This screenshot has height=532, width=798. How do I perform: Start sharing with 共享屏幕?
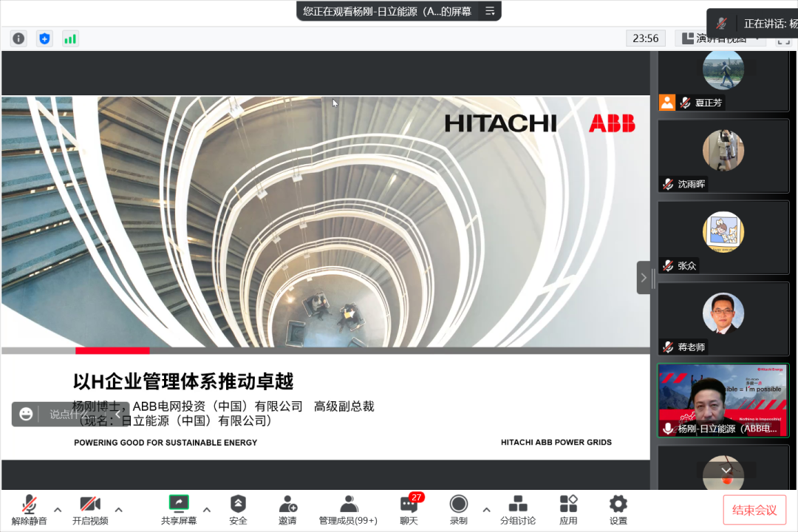[179, 510]
